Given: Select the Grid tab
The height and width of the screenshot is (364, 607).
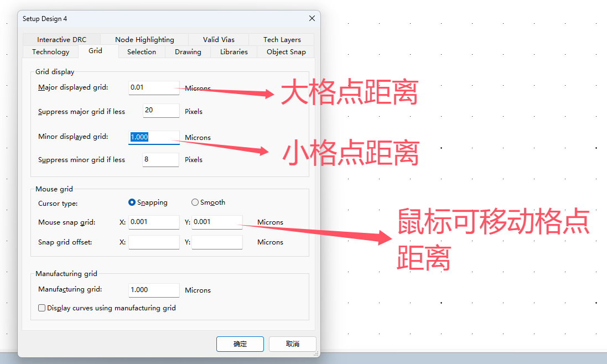Looking at the screenshot, I should click(95, 51).
